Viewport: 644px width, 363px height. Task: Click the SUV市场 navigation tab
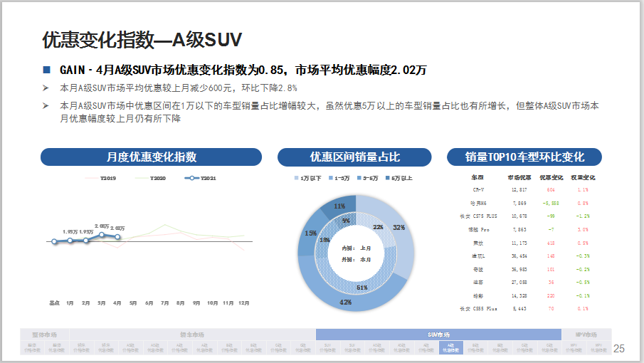[x=438, y=335]
